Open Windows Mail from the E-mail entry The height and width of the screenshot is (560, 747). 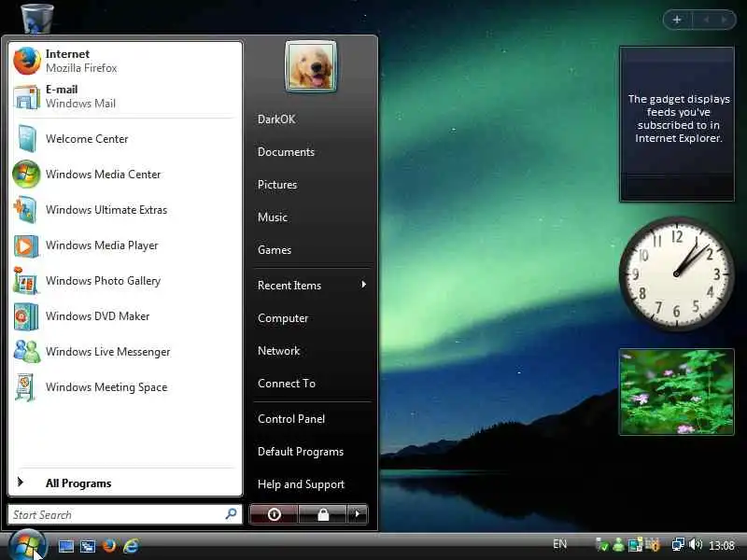click(125, 96)
